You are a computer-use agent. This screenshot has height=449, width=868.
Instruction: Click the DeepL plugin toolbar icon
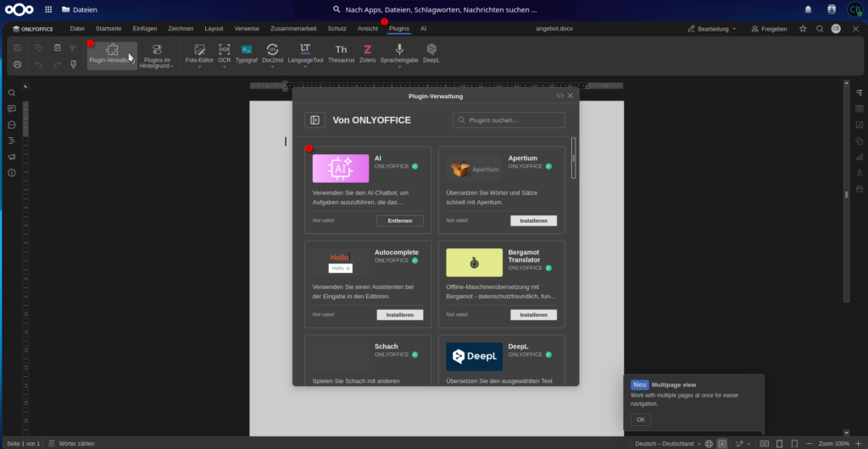(431, 50)
